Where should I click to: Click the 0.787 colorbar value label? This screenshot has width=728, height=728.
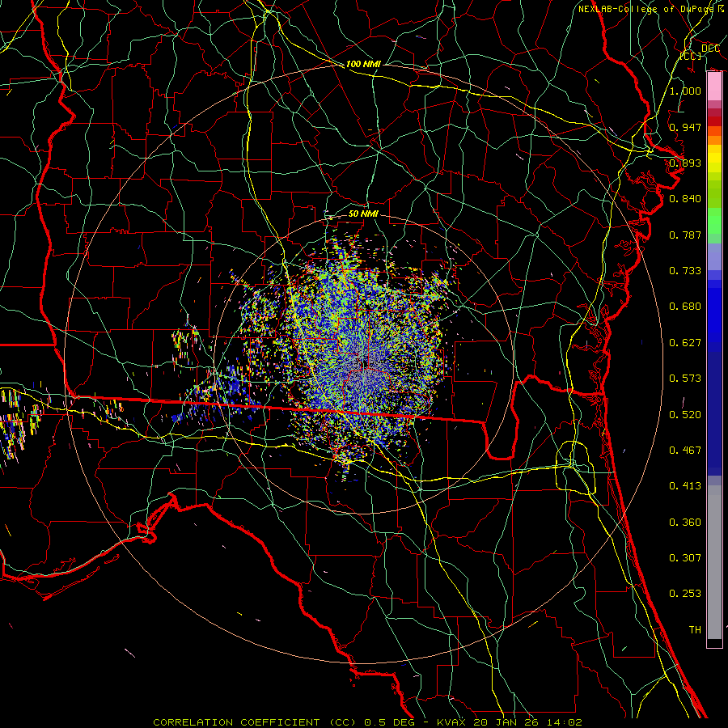(x=685, y=235)
